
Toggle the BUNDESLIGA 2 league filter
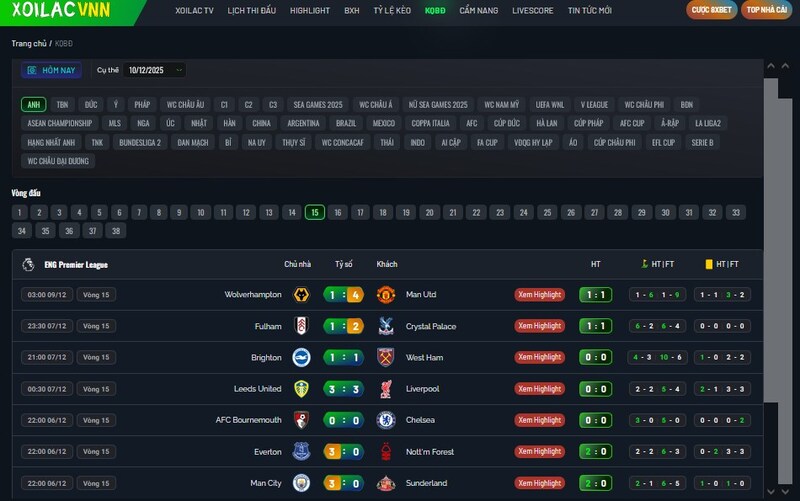139,142
